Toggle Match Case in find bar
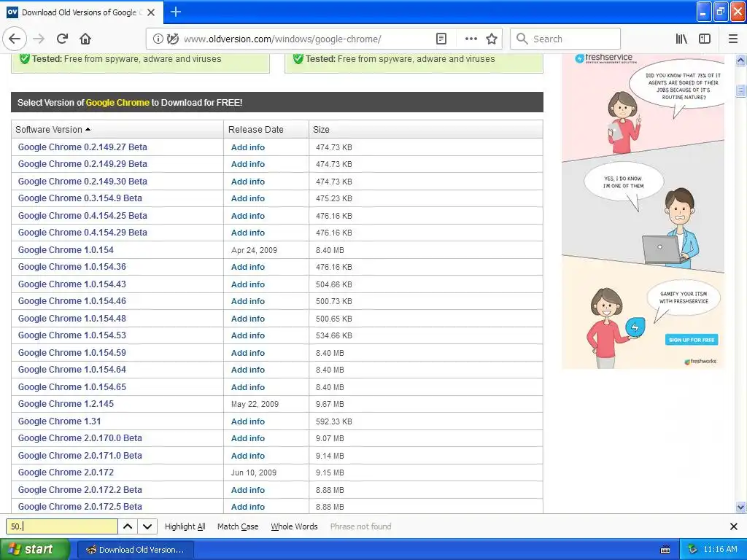Viewport: 747px width, 560px height. tap(238, 526)
